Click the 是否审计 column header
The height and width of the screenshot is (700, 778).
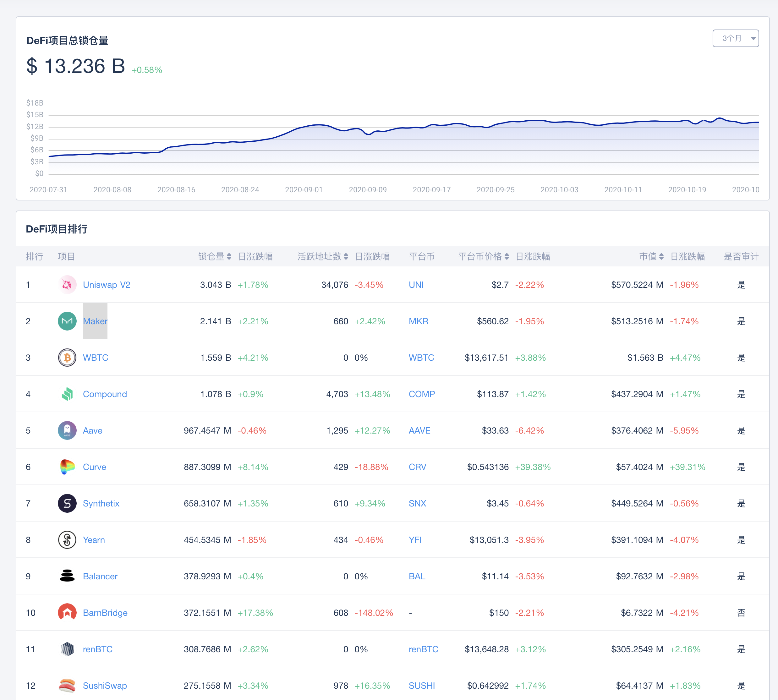point(742,257)
